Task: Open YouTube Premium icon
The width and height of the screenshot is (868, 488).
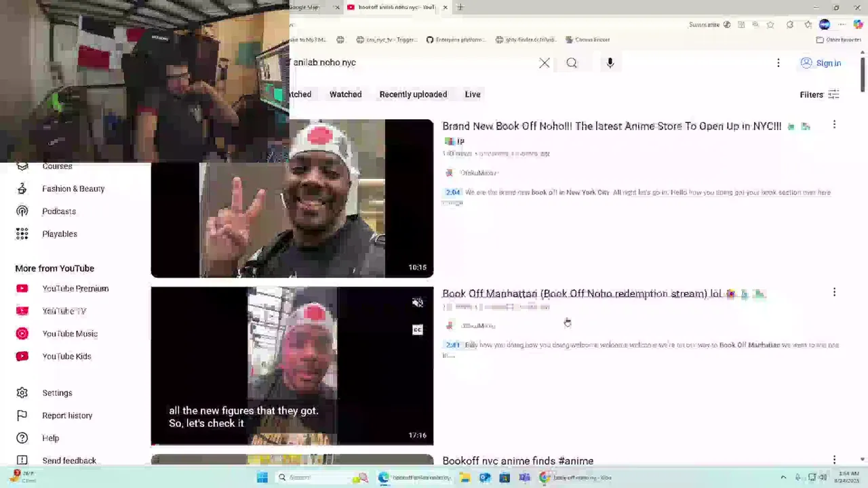Action: pyautogui.click(x=22, y=289)
